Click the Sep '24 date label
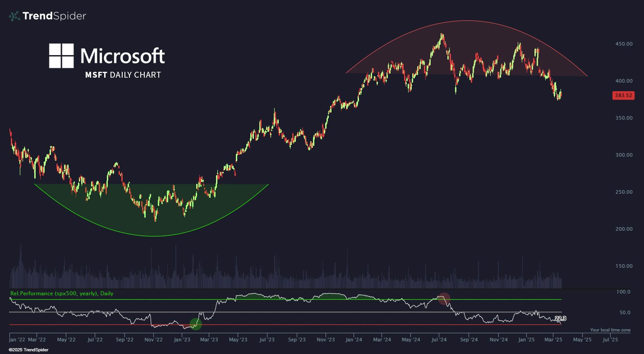Viewport: 644px width, 354px height. point(469,339)
